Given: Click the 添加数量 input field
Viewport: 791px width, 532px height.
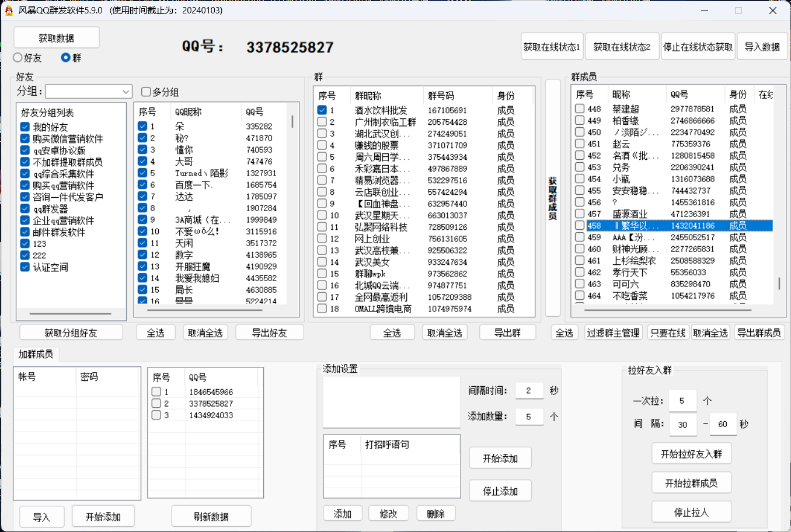Looking at the screenshot, I should pos(529,416).
